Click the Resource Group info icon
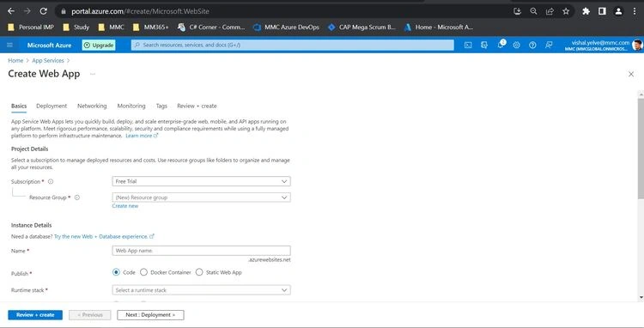The image size is (644, 328). 76,197
